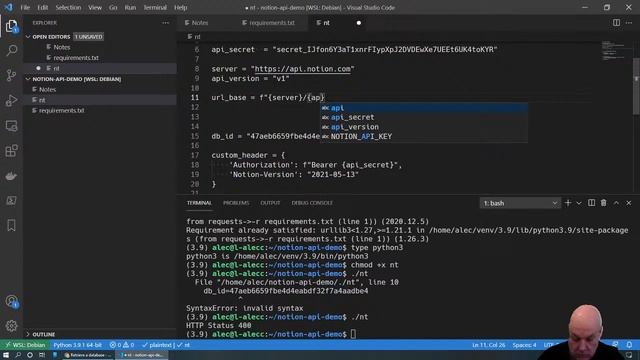Choose api_version autocomplete suggestion
Viewport: 640px width, 360px height.
(x=424, y=127)
